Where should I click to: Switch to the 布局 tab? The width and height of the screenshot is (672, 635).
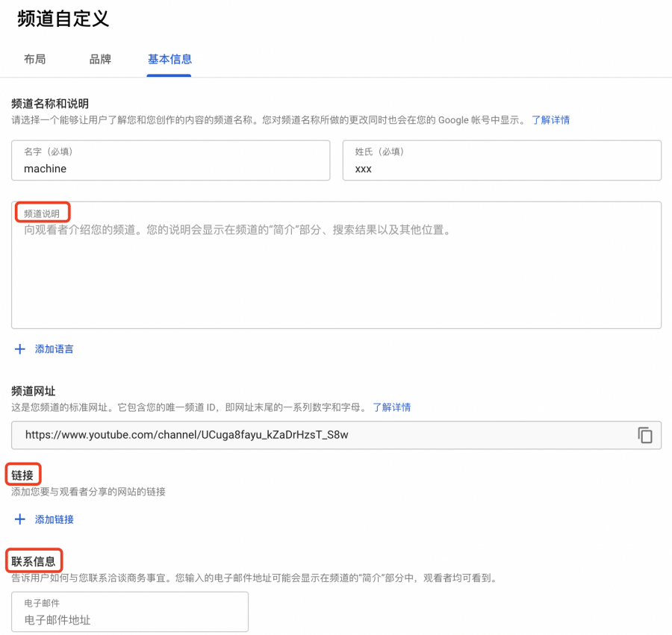(34, 59)
